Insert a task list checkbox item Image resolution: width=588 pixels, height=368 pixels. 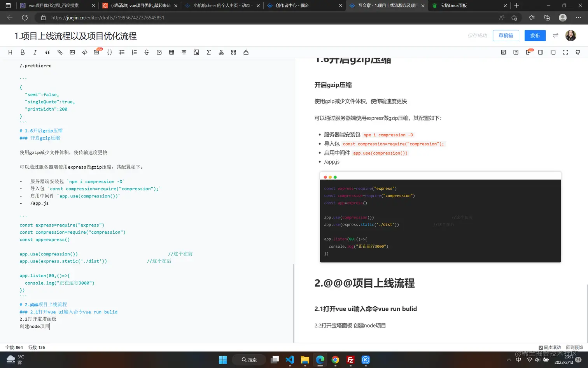pos(159,52)
